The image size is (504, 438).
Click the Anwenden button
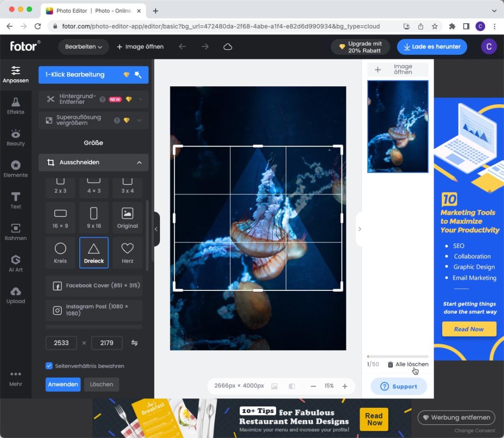click(x=63, y=384)
